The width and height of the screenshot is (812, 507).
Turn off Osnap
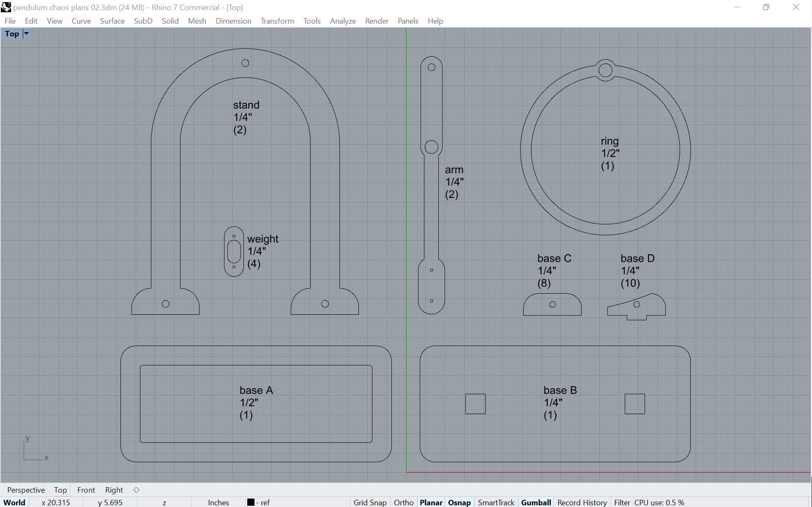pos(459,502)
